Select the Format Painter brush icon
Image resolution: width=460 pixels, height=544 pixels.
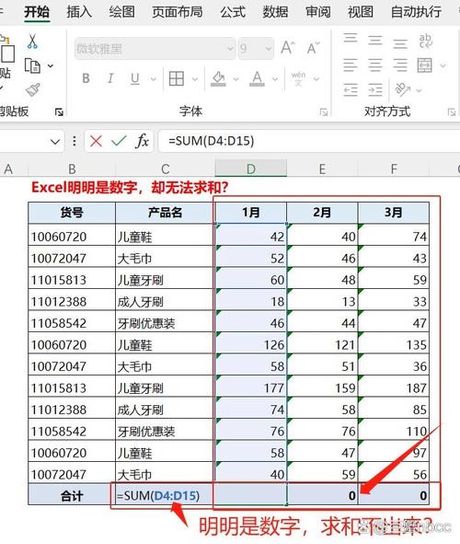(x=32, y=90)
